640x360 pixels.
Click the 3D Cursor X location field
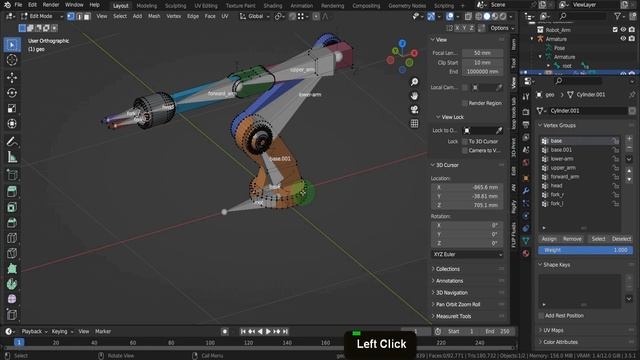pos(467,187)
